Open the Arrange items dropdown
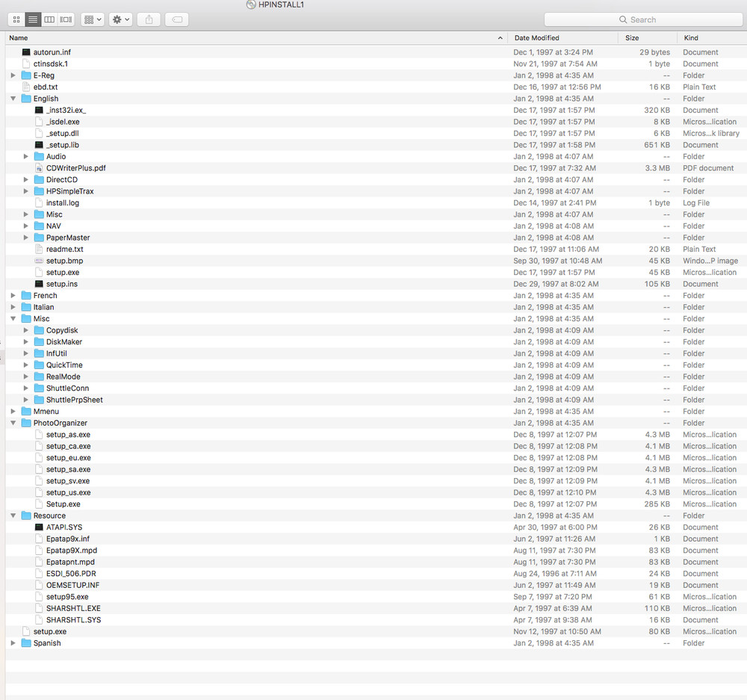Viewport: 747px width, 700px height. point(93,19)
